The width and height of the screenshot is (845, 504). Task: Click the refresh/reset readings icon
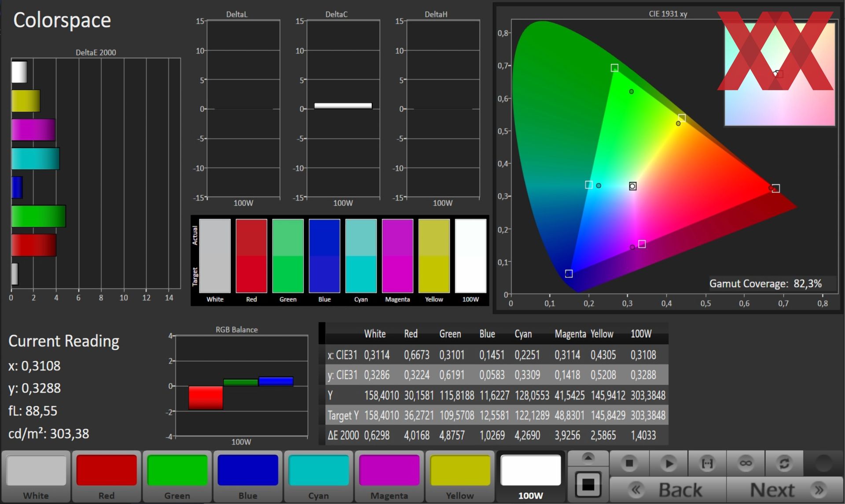785,463
